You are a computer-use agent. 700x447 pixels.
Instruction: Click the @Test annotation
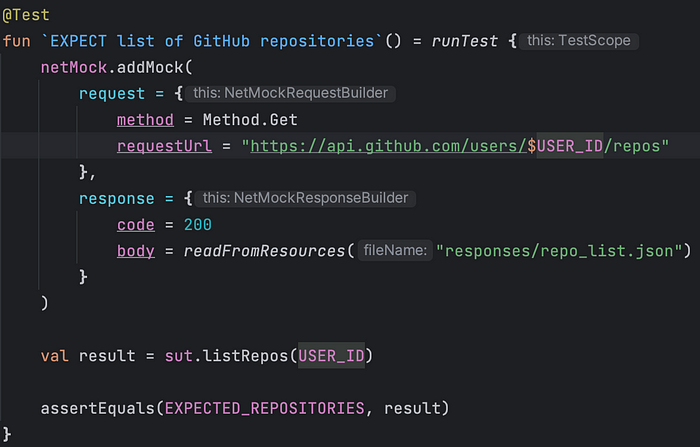pyautogui.click(x=26, y=15)
